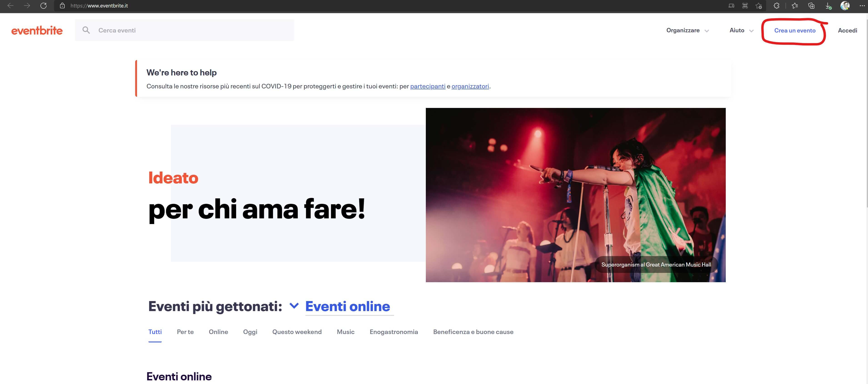Click the magnifier search icon
Image resolution: width=868 pixels, height=384 pixels.
[86, 30]
